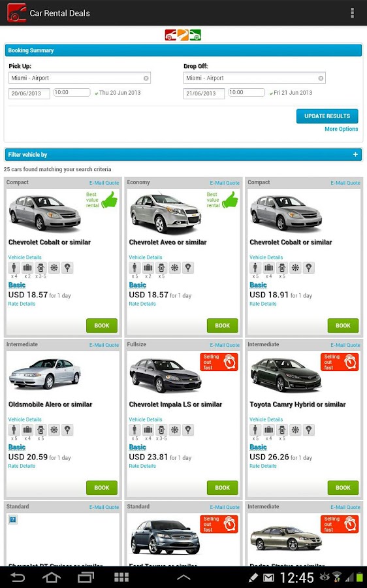Tap the Android back navigation icon
Image resolution: width=367 pixels, height=588 pixels.
click(17, 577)
